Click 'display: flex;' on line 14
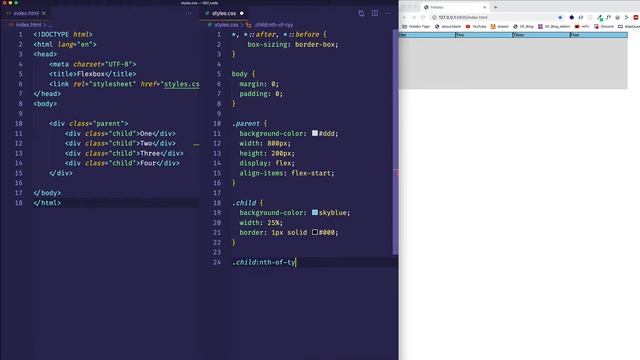This screenshot has height=360, width=640. 267,163
